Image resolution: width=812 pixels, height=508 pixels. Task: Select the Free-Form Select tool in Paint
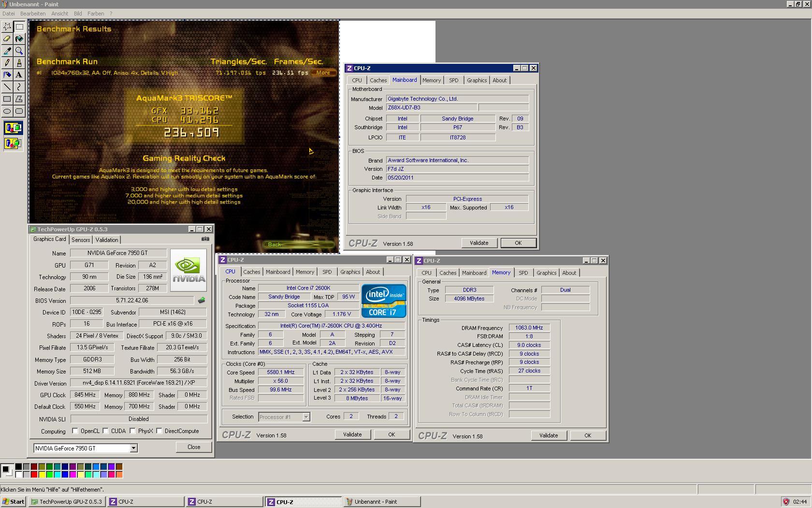coord(7,27)
